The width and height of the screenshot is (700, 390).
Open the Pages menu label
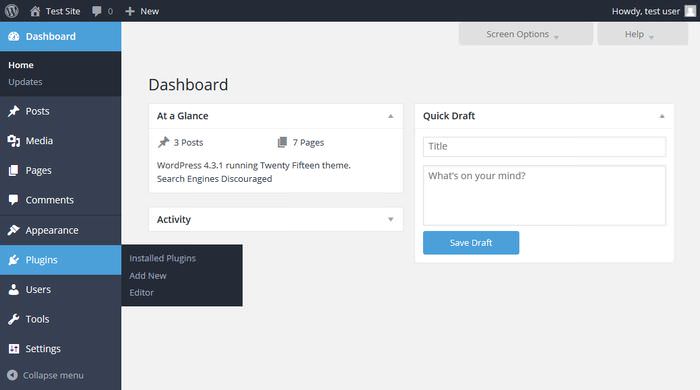[38, 170]
